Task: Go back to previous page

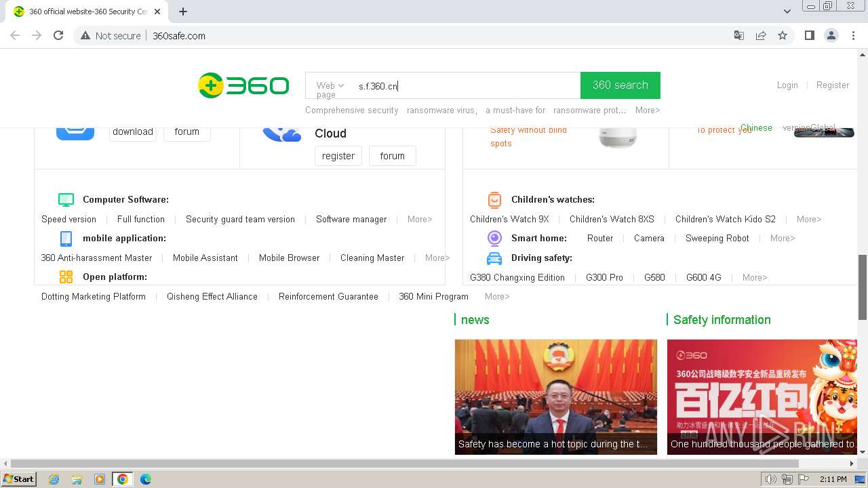Action: (15, 35)
